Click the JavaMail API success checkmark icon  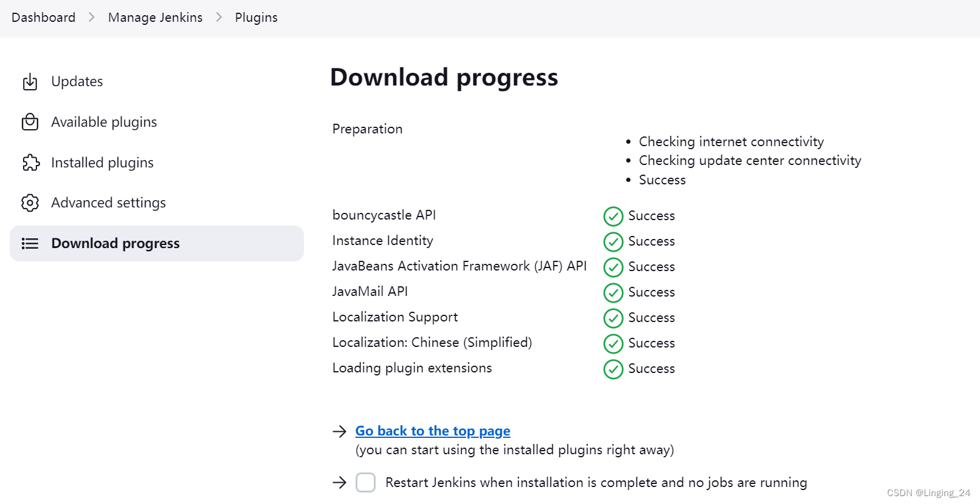click(x=613, y=293)
